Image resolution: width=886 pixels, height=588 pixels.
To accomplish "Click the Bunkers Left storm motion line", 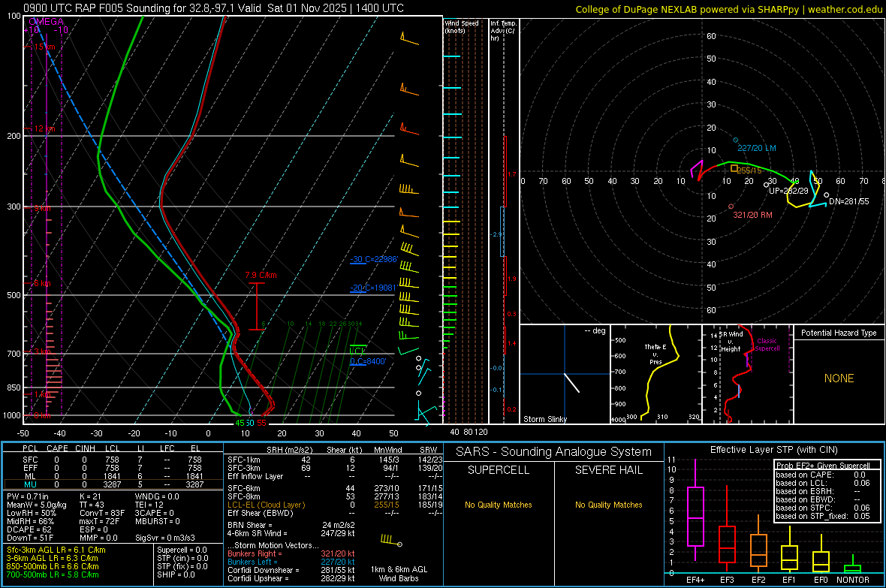I will 291,562.
